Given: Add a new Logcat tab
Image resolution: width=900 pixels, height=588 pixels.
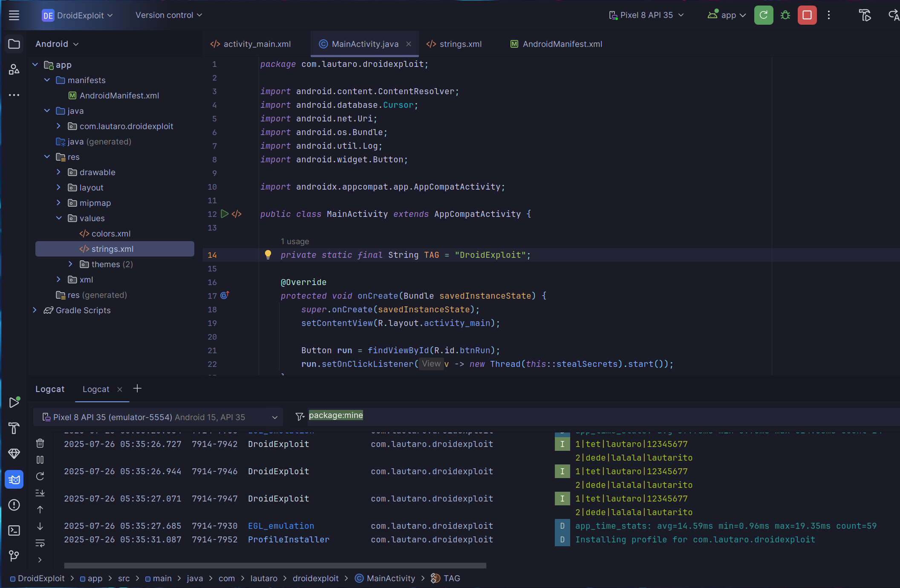Looking at the screenshot, I should tap(137, 389).
